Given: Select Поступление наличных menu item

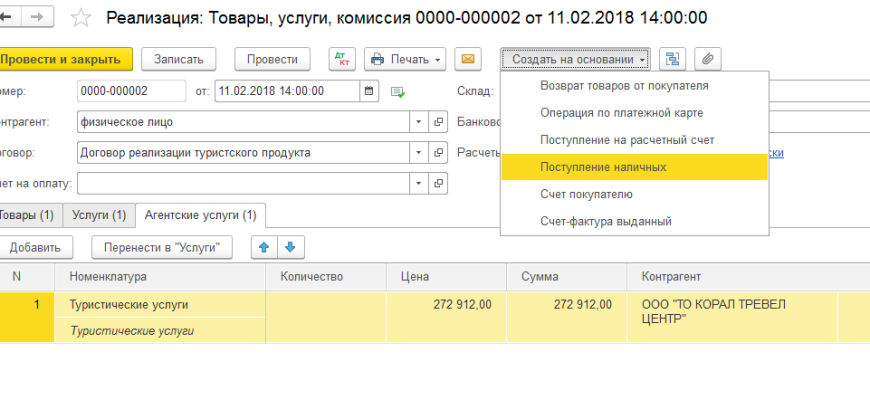Looking at the screenshot, I should [x=603, y=167].
